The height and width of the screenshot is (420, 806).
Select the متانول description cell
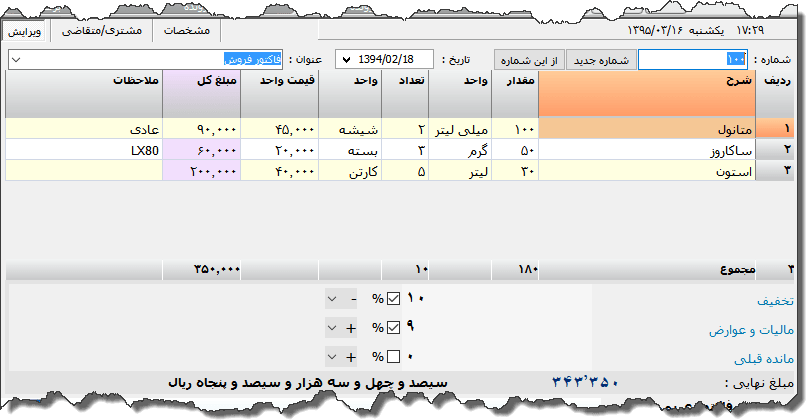pyautogui.click(x=647, y=129)
